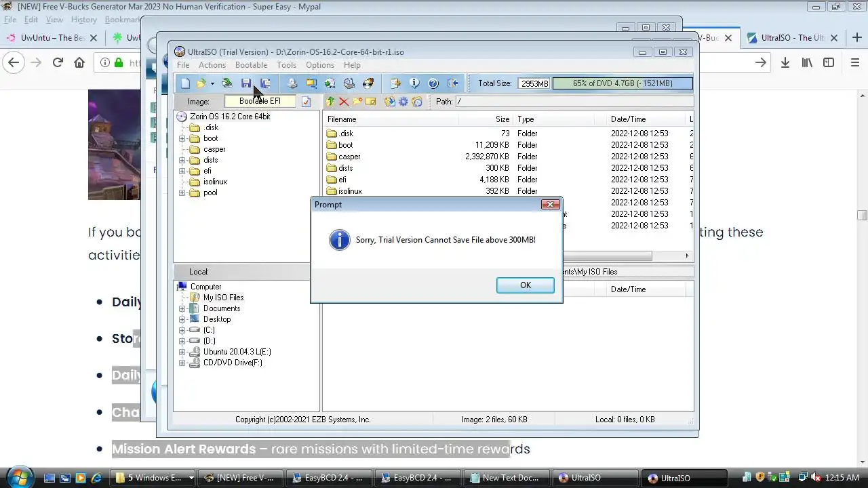Click the information 'i' toolbar icon in UltraISO
The image size is (868, 488).
point(414,83)
